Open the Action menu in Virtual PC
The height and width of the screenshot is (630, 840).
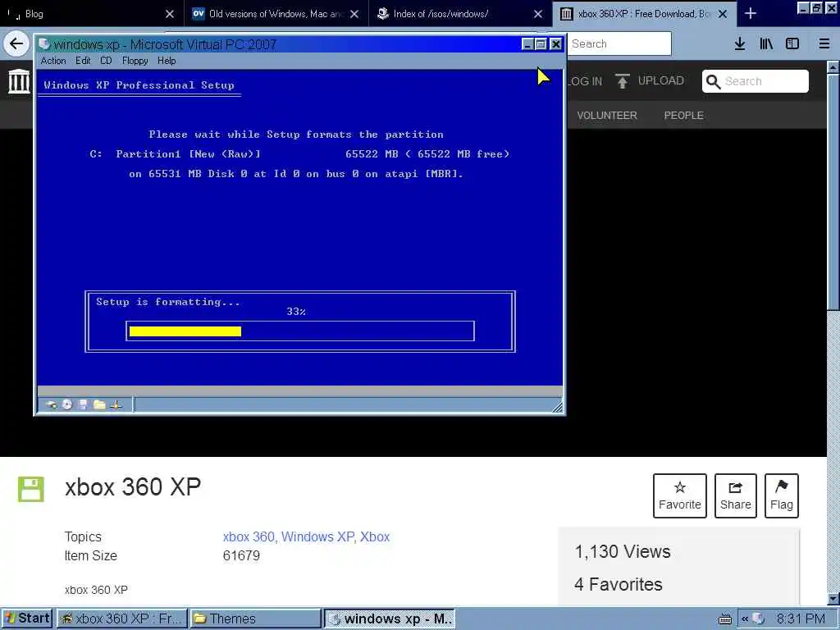[x=53, y=61]
